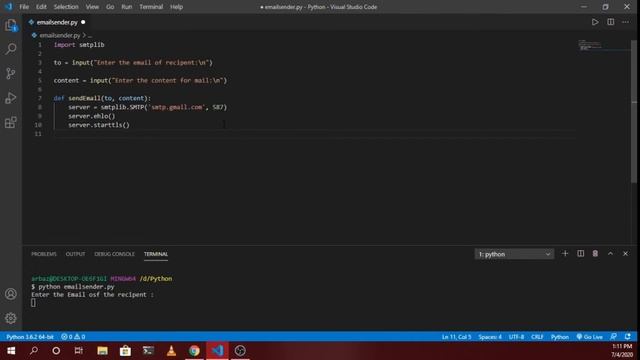Switch to the DEBUG CONSOLE tab
This screenshot has width=640, height=360.
point(114,254)
